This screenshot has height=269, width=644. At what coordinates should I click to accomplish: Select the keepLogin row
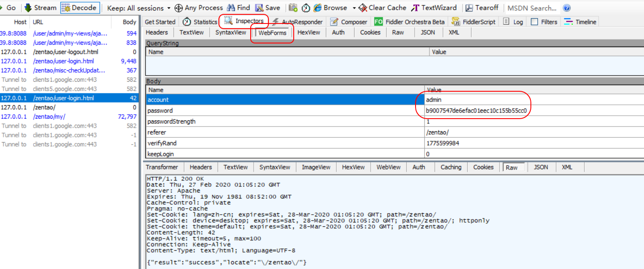tap(395, 154)
